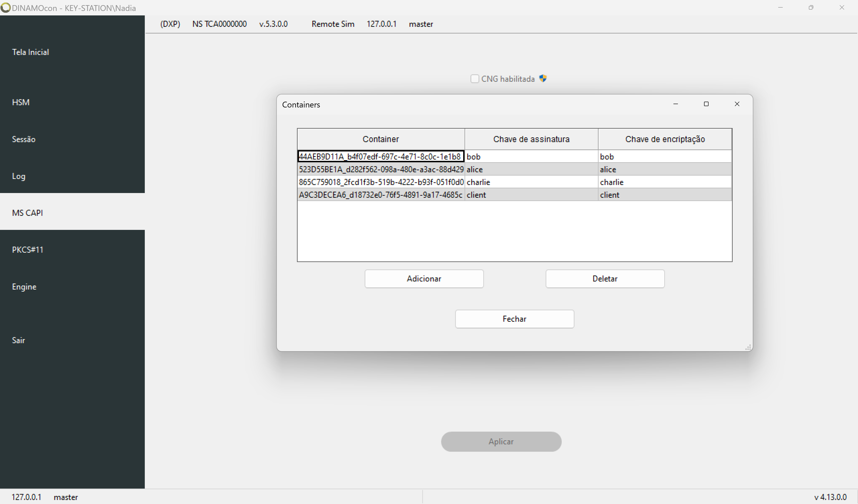The image size is (858, 504).
Task: Click '(DXP)' in the top info bar
Action: [170, 24]
